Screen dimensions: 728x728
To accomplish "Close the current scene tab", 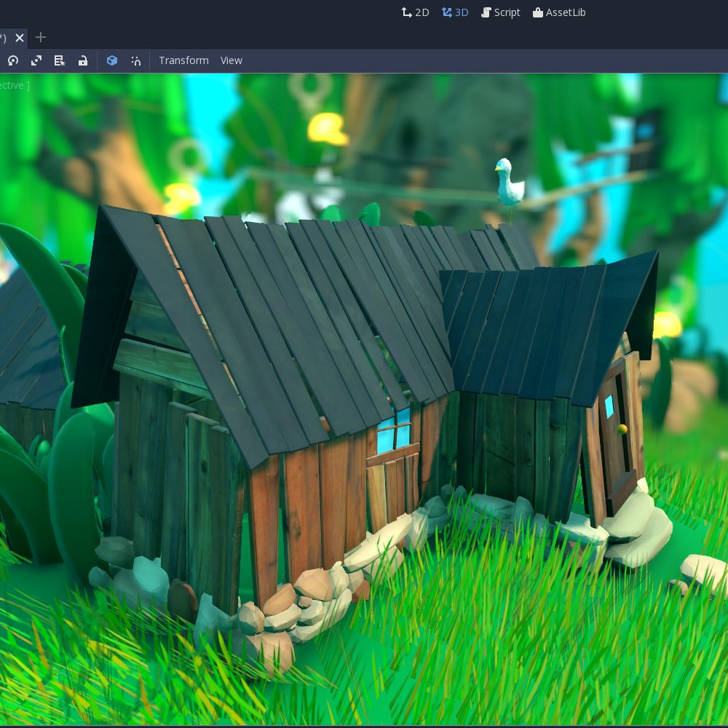I will pos(20,38).
